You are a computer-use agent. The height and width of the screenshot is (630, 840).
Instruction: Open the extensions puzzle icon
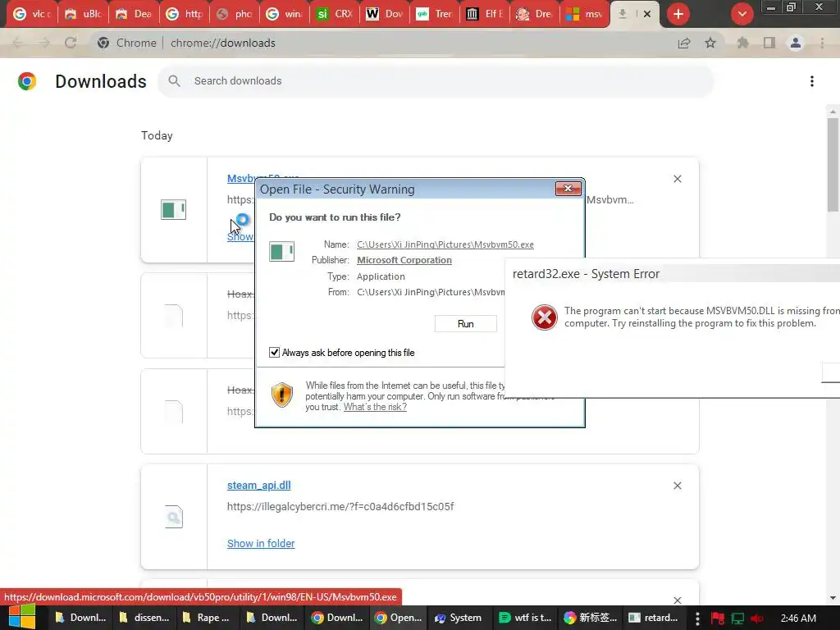pyautogui.click(x=743, y=43)
